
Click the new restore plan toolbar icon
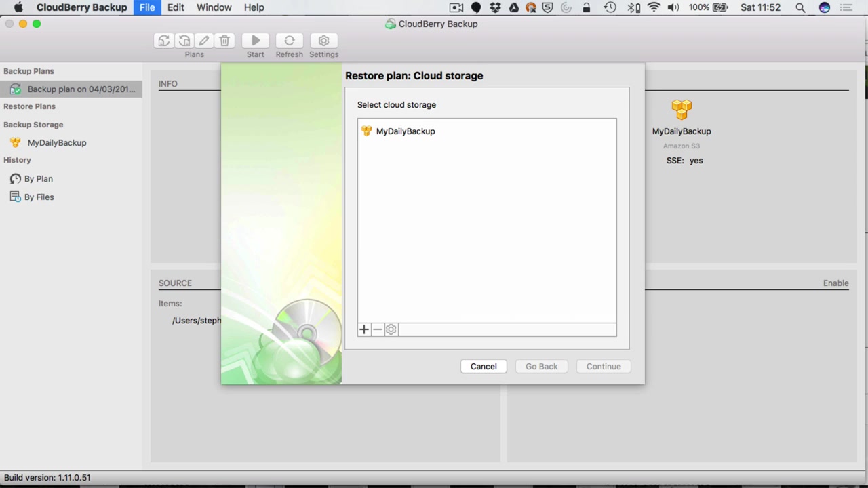[184, 41]
